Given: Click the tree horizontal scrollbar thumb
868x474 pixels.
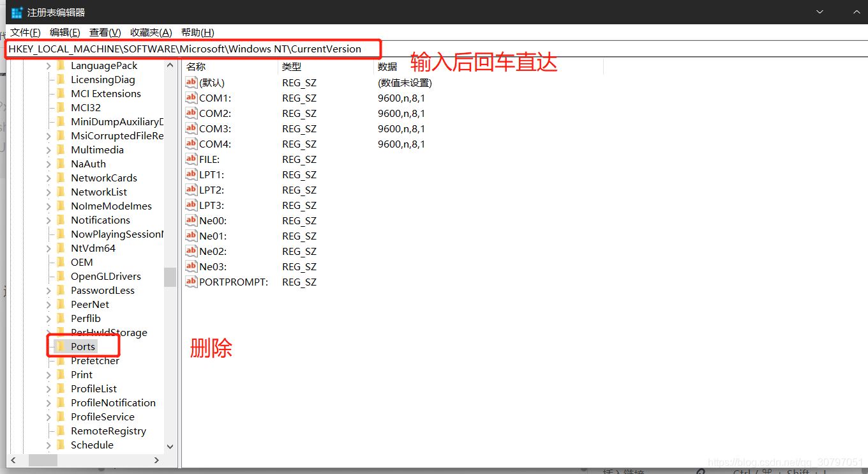Looking at the screenshot, I should (x=43, y=460).
